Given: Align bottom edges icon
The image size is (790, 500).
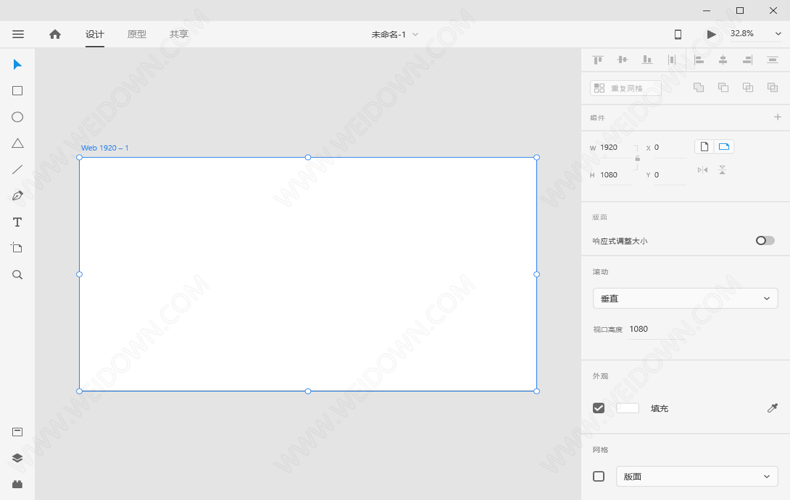Looking at the screenshot, I should tap(647, 60).
